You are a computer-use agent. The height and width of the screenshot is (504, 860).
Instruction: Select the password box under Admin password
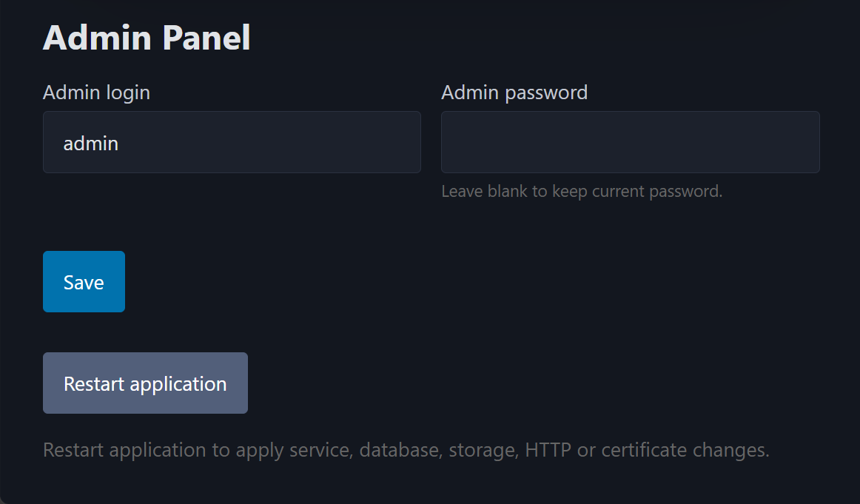point(630,142)
